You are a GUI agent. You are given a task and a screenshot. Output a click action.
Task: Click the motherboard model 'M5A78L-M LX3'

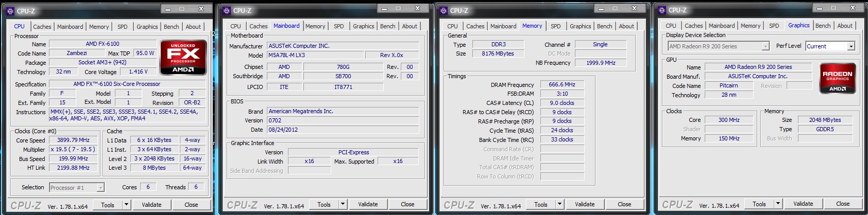point(315,55)
